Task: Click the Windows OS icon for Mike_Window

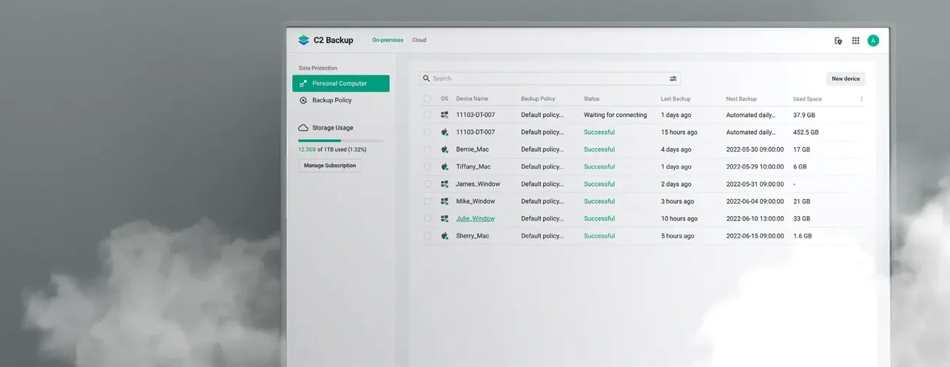Action: tap(444, 201)
